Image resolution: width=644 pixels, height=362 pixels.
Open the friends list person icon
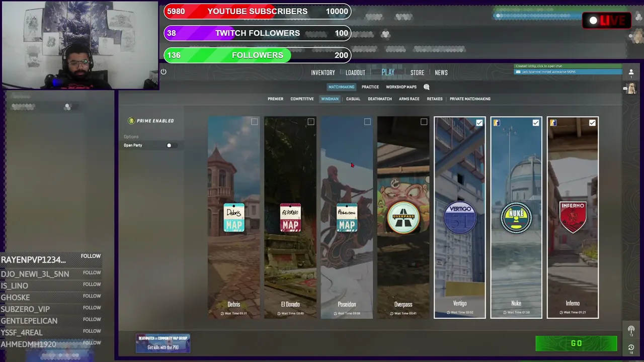tap(631, 72)
